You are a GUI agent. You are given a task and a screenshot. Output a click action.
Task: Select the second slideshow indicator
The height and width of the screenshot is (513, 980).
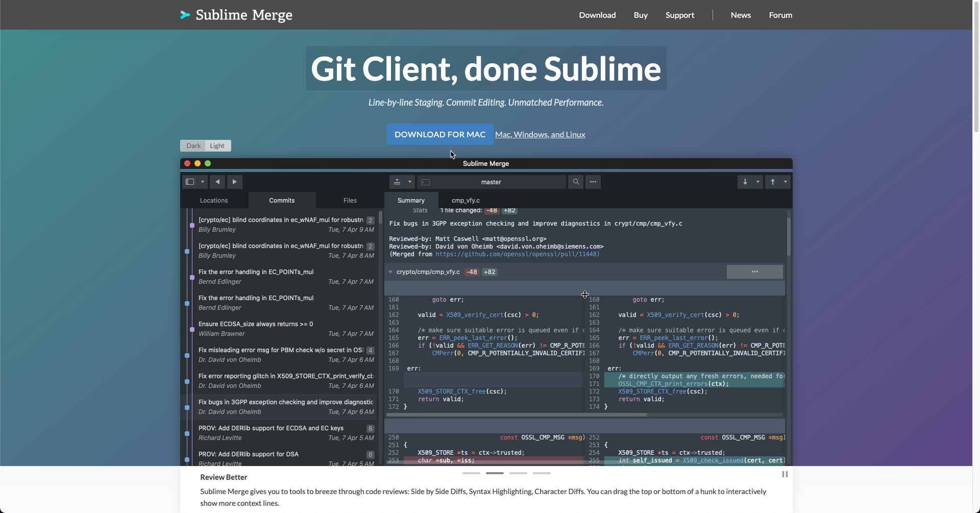tap(495, 473)
